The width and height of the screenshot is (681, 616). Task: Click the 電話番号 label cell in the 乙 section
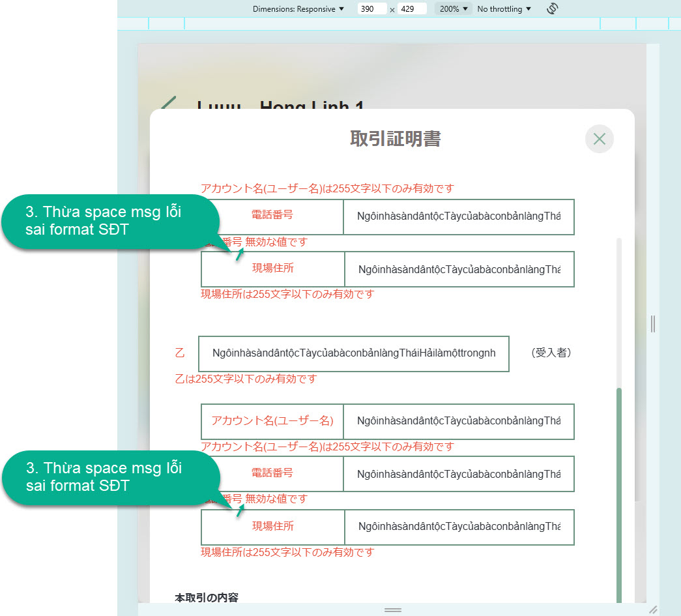pyautogui.click(x=272, y=474)
